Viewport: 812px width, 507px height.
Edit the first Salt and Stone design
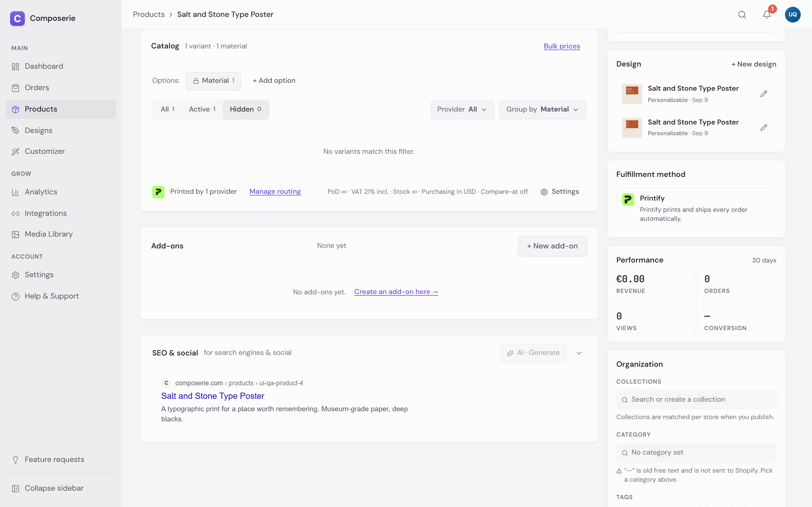tap(764, 94)
